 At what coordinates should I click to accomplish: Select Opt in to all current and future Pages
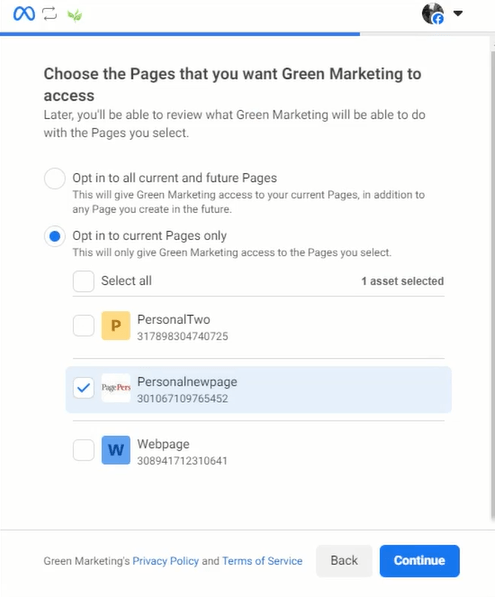click(55, 178)
